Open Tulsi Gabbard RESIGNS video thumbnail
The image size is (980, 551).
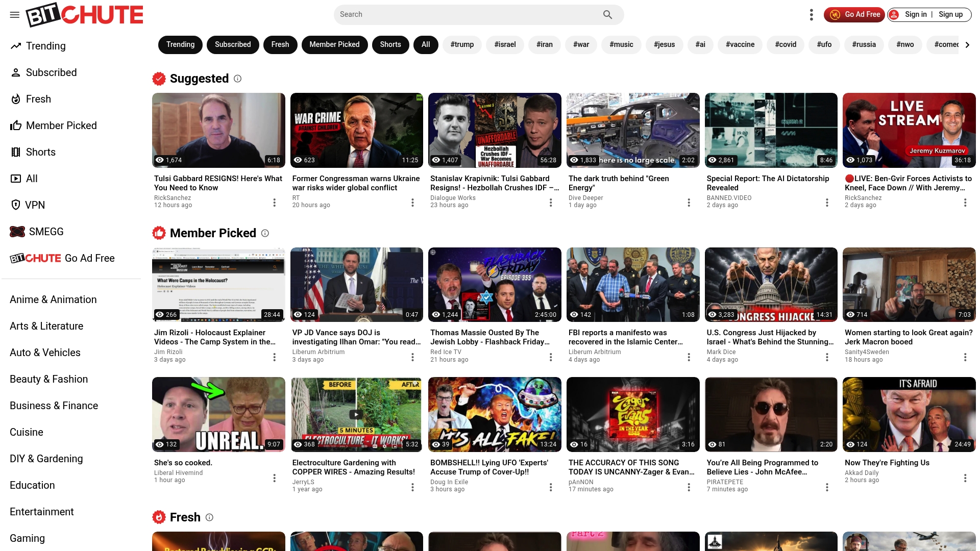point(218,130)
